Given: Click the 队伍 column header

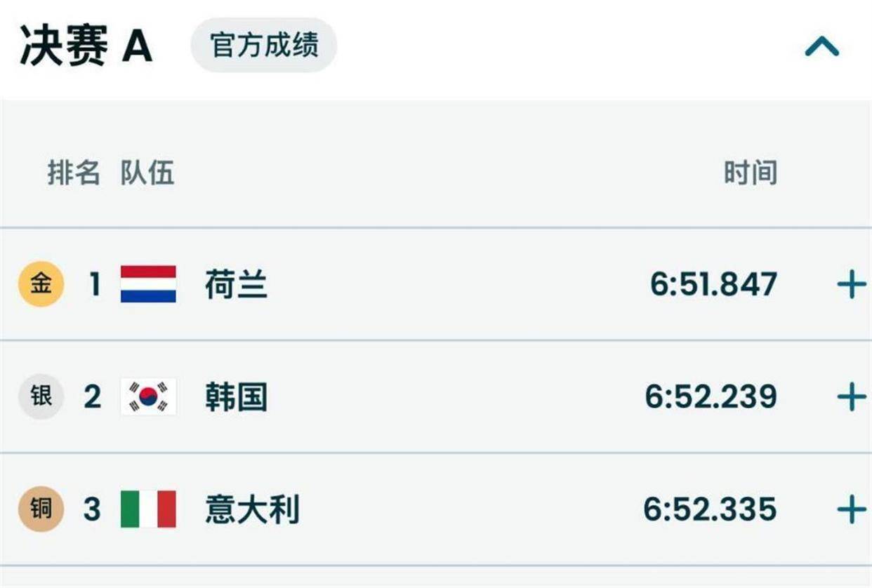Looking at the screenshot, I should [147, 172].
